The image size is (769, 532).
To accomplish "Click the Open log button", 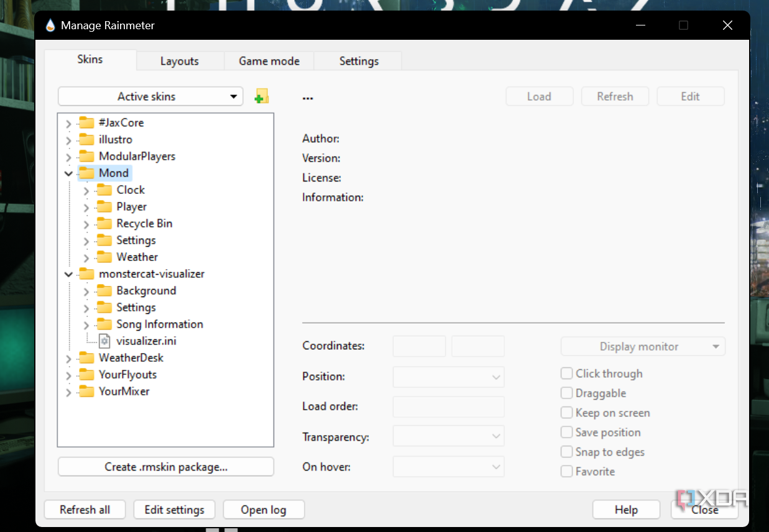I will pos(264,510).
